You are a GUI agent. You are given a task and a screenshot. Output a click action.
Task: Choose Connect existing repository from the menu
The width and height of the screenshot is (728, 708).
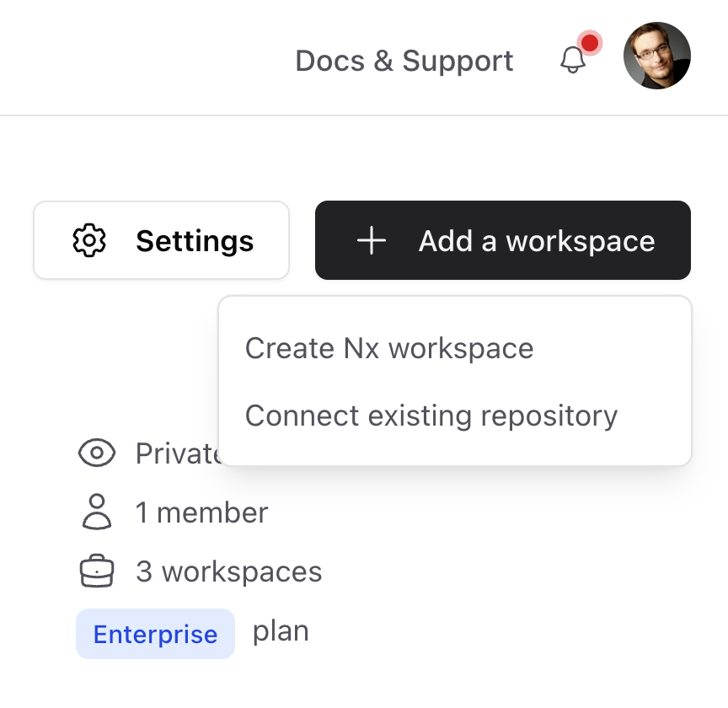point(431,415)
